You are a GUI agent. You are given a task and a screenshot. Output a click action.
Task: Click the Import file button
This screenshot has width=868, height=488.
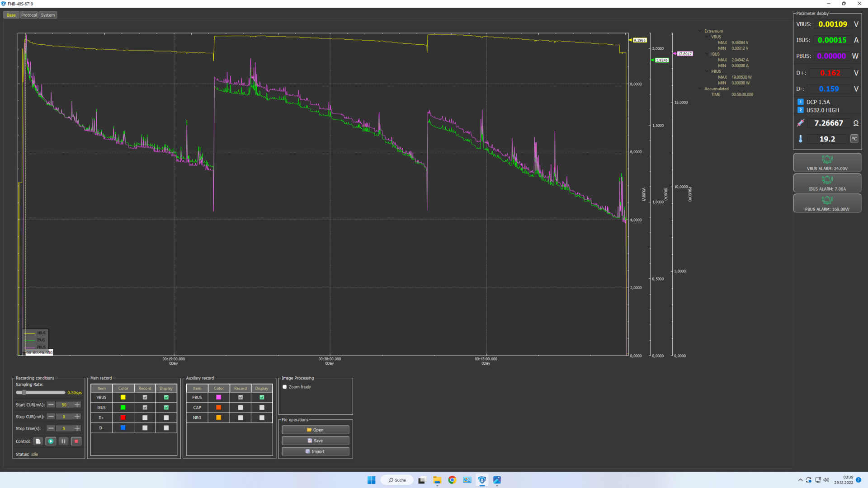pyautogui.click(x=315, y=451)
